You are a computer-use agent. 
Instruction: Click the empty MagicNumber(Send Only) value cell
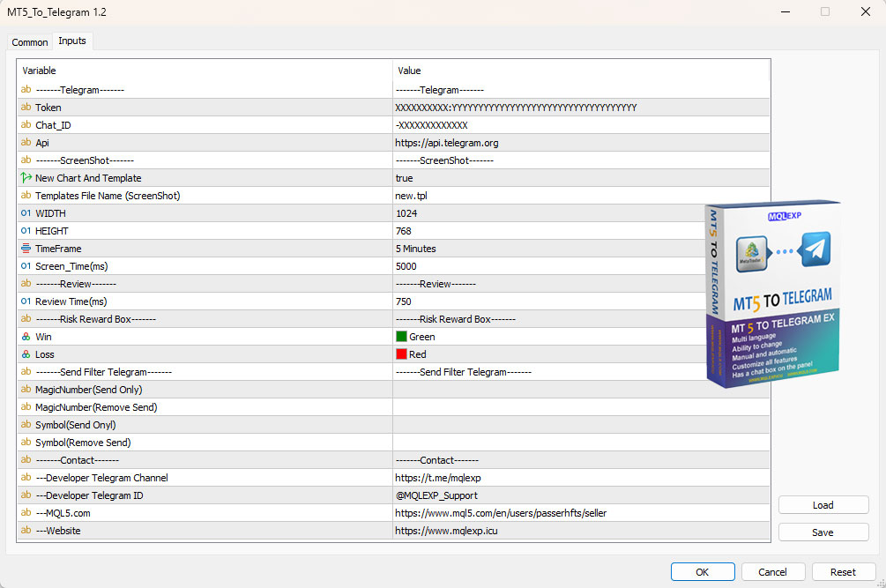581,390
